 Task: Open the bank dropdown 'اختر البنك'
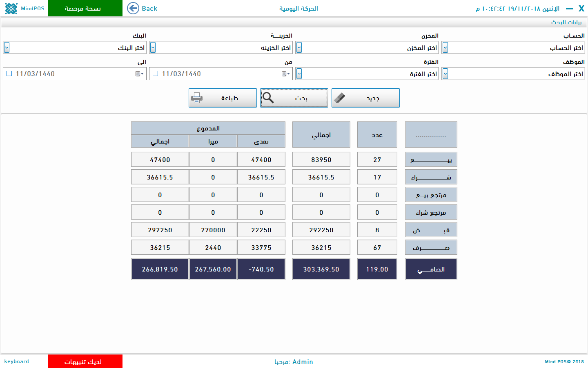(x=7, y=47)
